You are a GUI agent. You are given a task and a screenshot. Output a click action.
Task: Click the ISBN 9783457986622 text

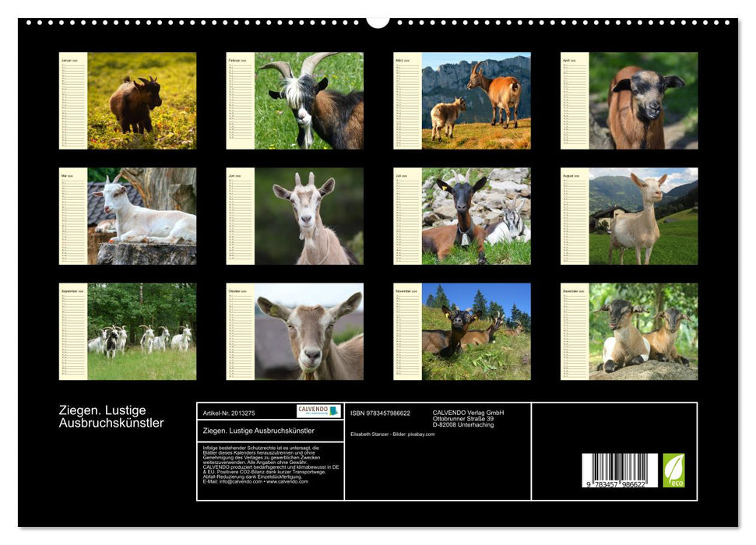point(380,413)
